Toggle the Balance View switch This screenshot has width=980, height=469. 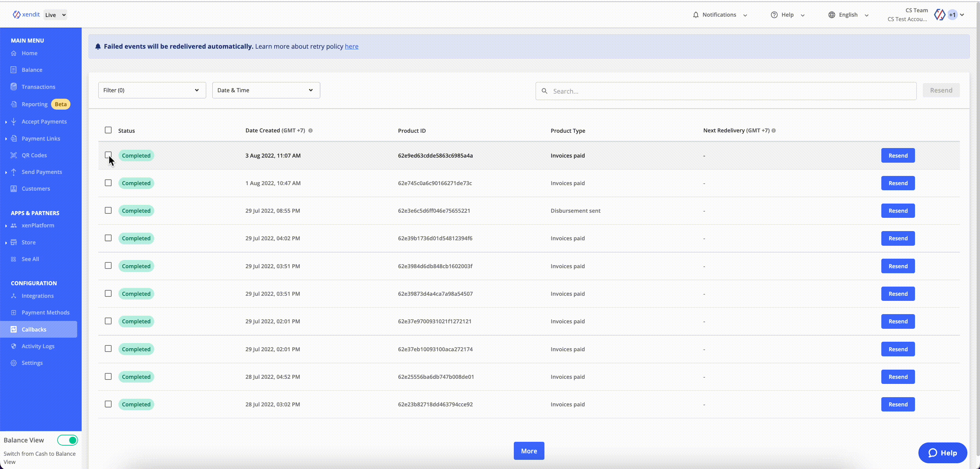(68, 440)
